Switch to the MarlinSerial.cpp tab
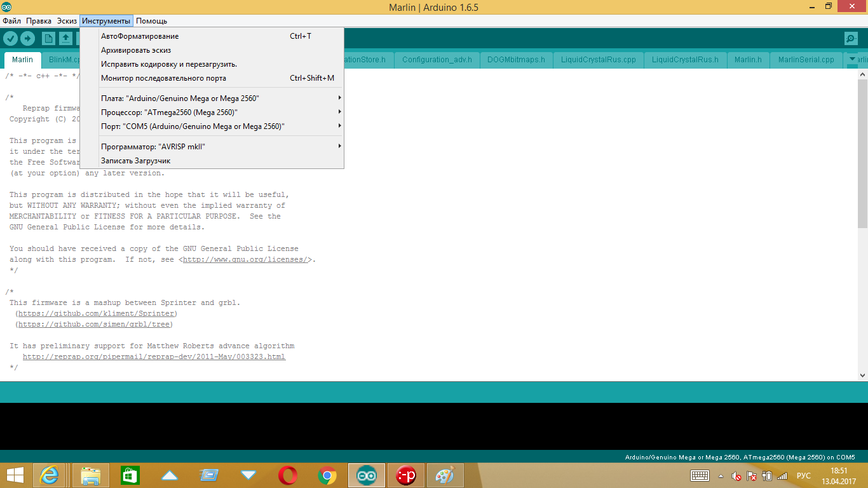 pos(806,60)
